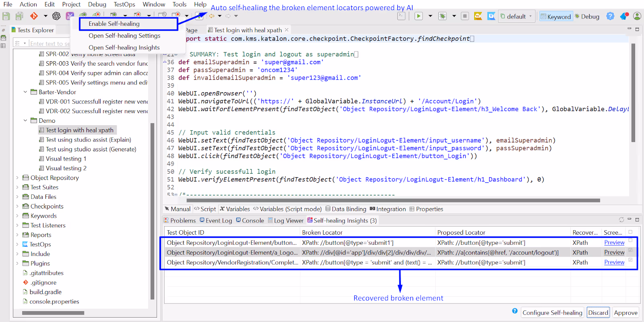Screen dimensions: 644x322
Task: Click the Tests Explorer search field
Action: click(x=50, y=43)
